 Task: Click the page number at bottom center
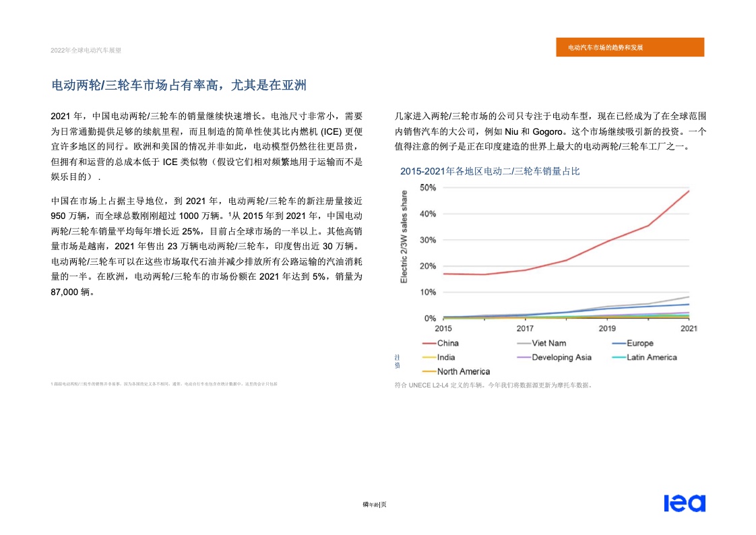375,505
